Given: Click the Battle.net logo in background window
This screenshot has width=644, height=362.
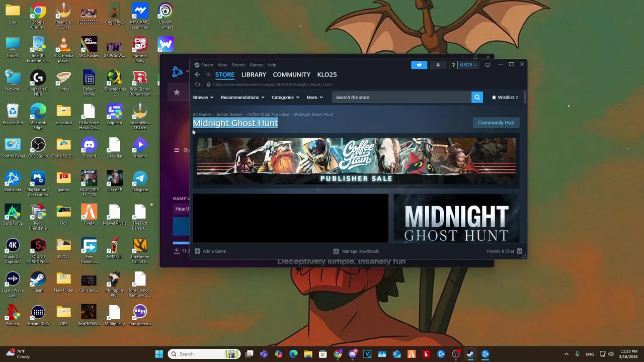Looking at the screenshot, I should (177, 72).
